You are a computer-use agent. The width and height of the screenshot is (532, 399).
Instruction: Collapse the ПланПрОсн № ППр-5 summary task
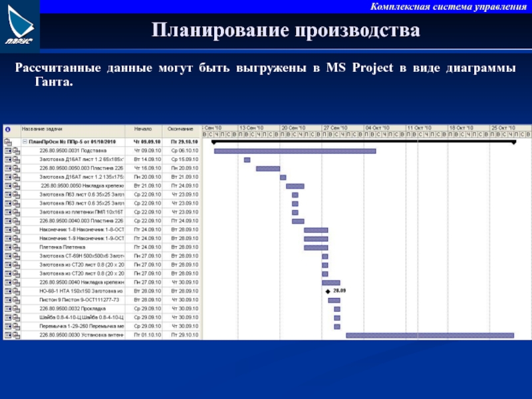pyautogui.click(x=25, y=142)
